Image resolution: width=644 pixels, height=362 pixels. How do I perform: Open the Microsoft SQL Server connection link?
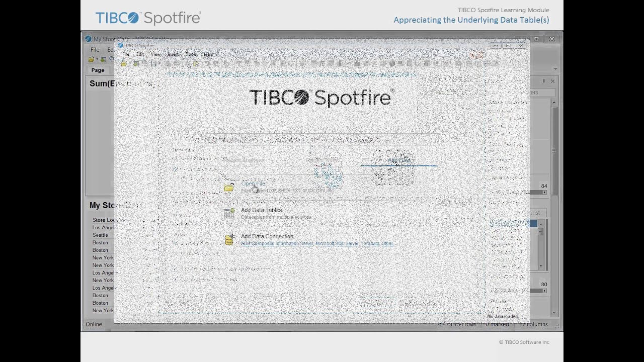pyautogui.click(x=337, y=244)
